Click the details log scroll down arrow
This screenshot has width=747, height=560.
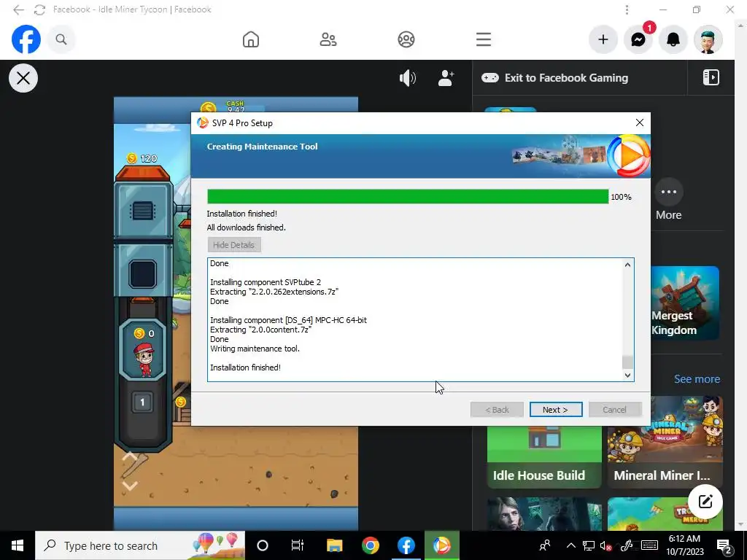(x=627, y=376)
